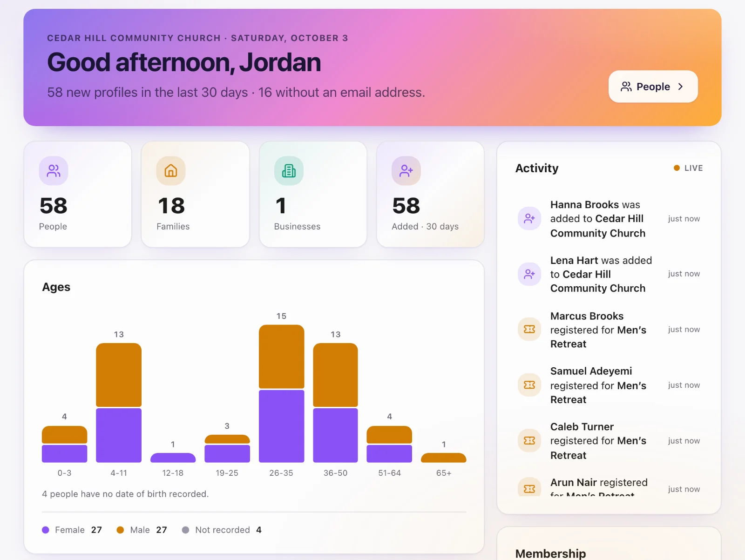Click the chevron arrow on People button
The width and height of the screenshot is (745, 560).
(x=681, y=87)
